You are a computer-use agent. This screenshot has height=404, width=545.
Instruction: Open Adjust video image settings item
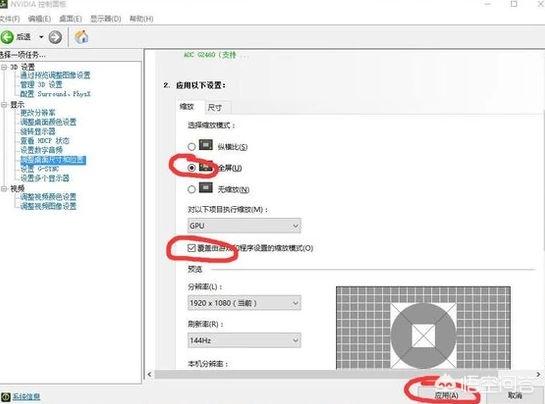pos(48,206)
